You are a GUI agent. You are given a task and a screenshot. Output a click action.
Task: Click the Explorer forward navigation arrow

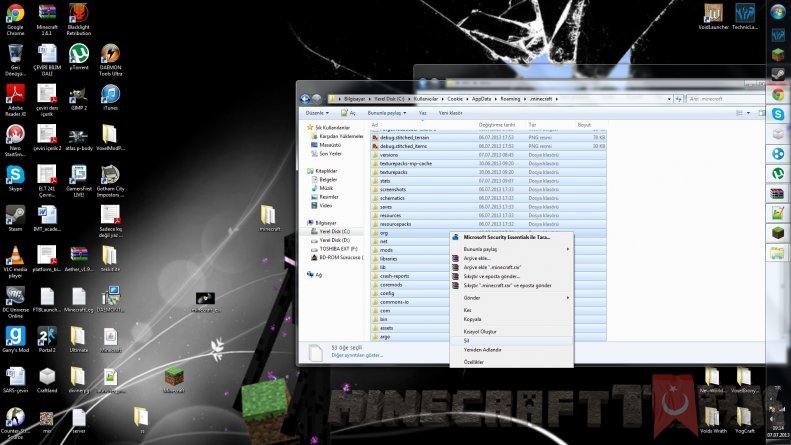316,99
